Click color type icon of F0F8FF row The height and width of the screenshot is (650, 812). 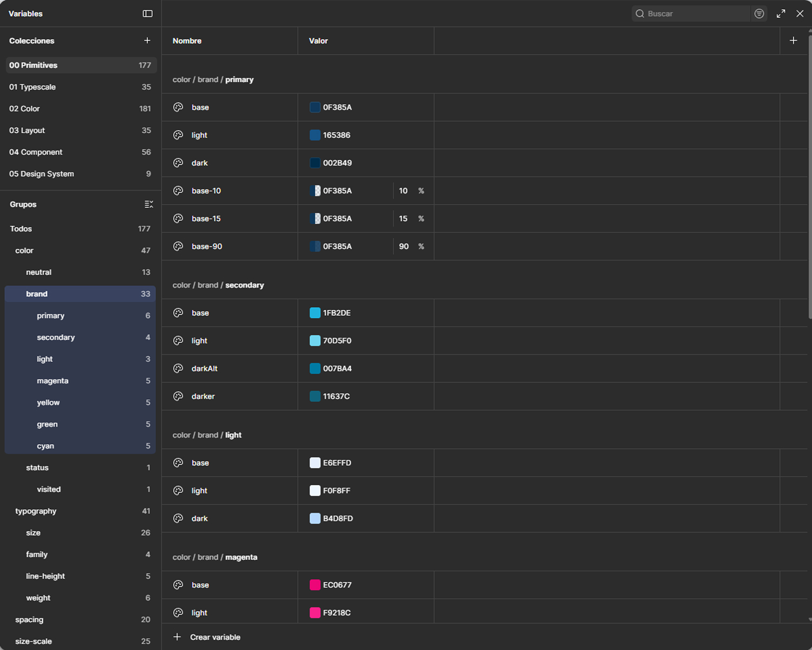pos(178,490)
